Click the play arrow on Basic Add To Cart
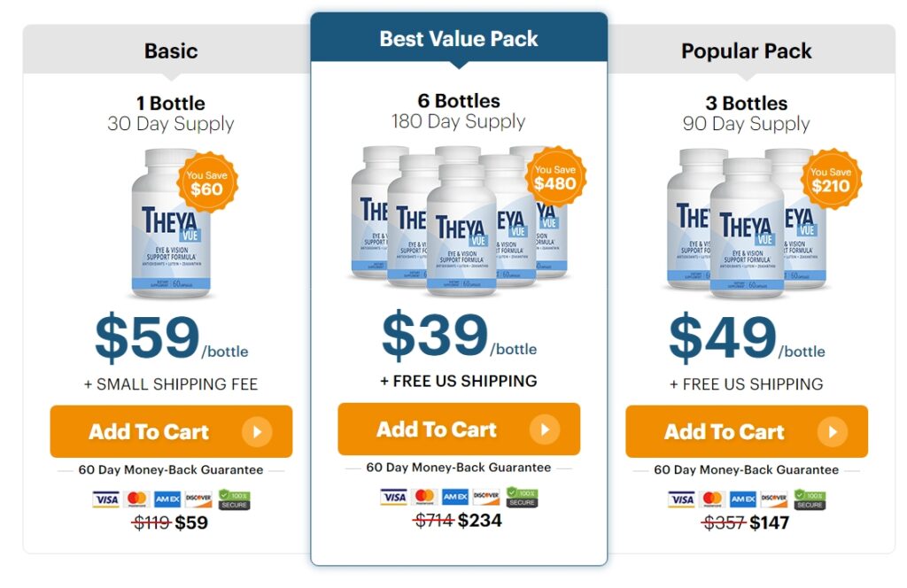The image size is (907, 588). click(256, 432)
